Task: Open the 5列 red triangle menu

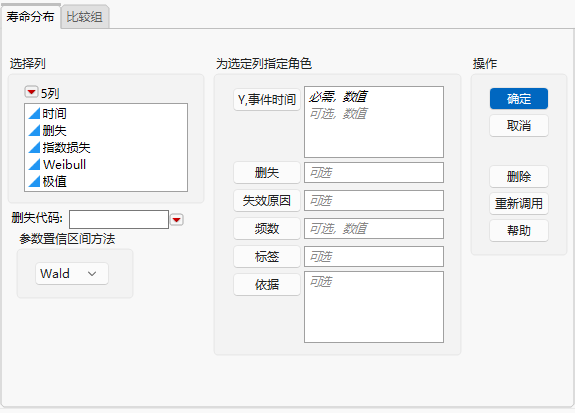Action: point(31,92)
